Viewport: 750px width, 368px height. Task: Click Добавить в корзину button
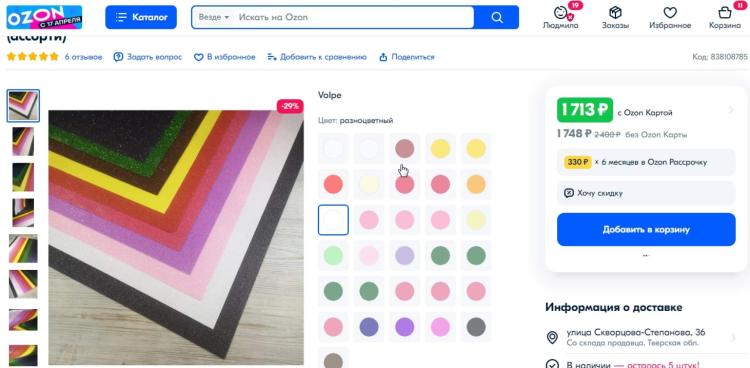tap(646, 230)
